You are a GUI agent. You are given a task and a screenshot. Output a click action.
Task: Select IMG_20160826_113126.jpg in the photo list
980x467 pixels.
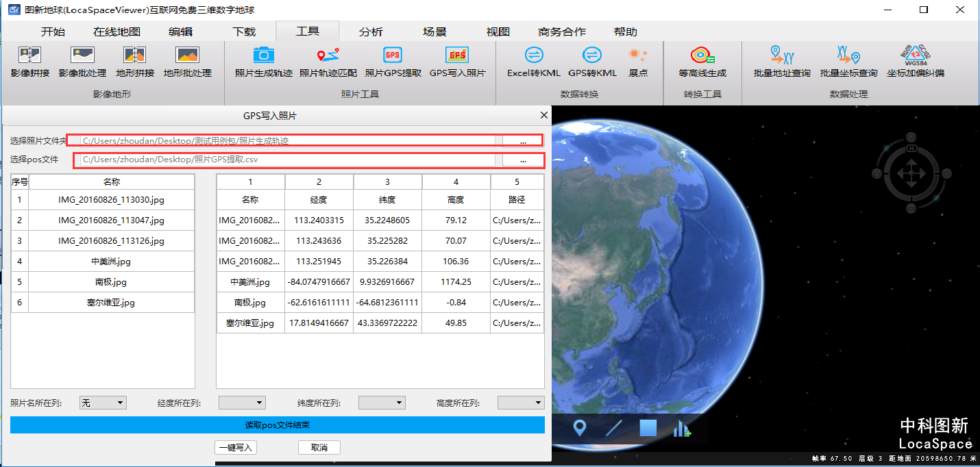tap(111, 241)
